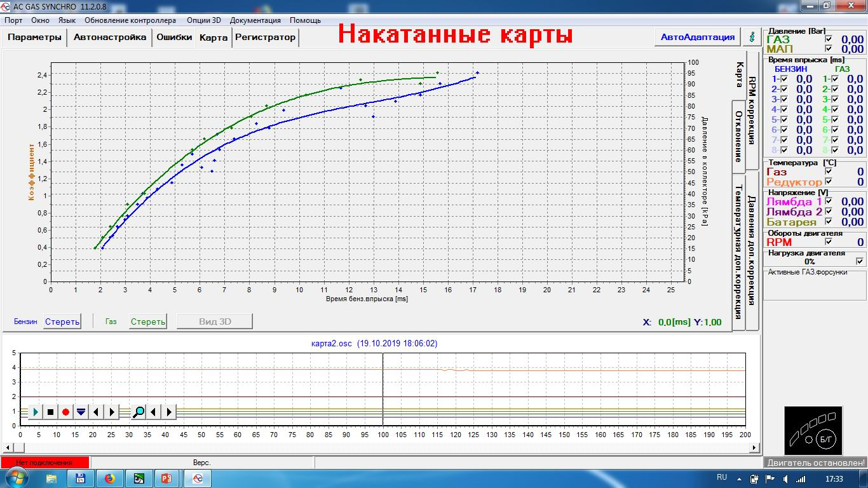This screenshot has width=868, height=488.
Task: Click the oscilloscope scrollbar left arrow
Action: tap(8, 447)
